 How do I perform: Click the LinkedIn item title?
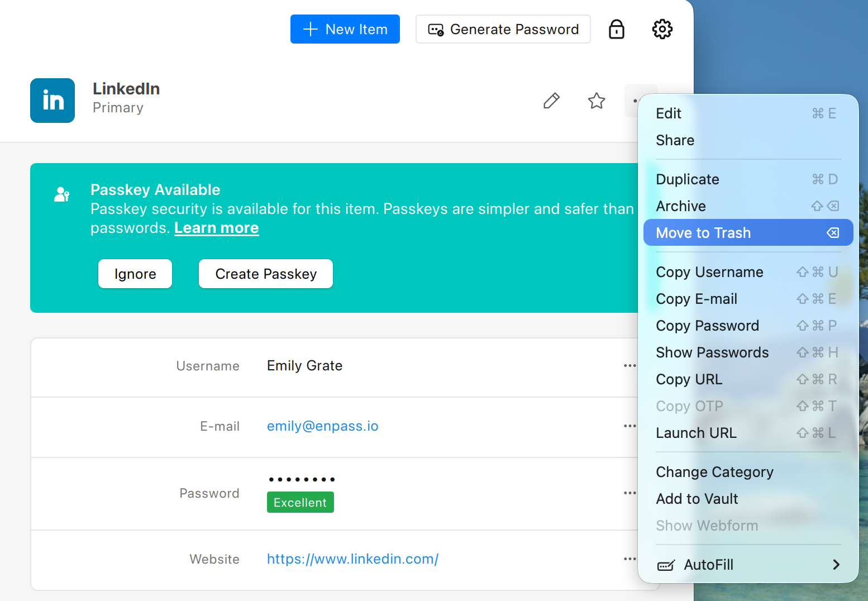point(126,89)
